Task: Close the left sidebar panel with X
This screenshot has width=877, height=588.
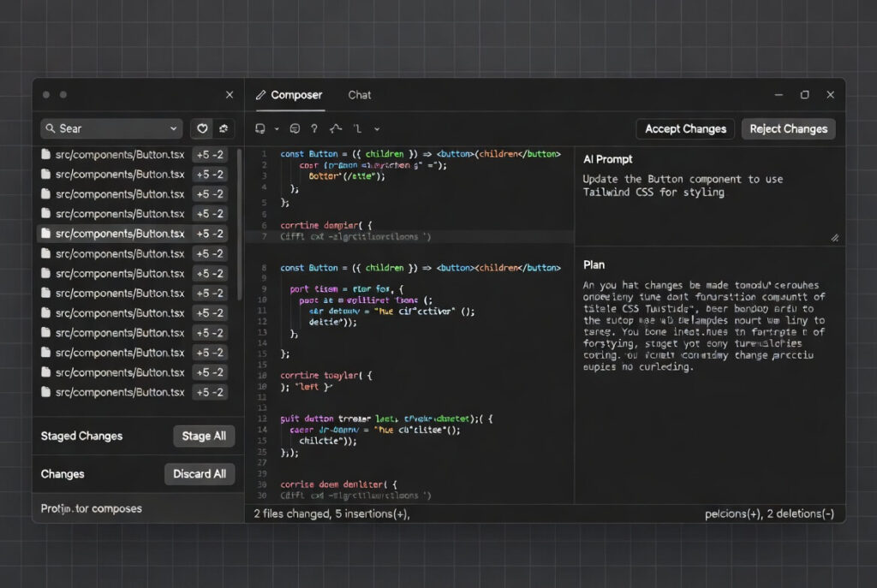Action: click(x=230, y=94)
